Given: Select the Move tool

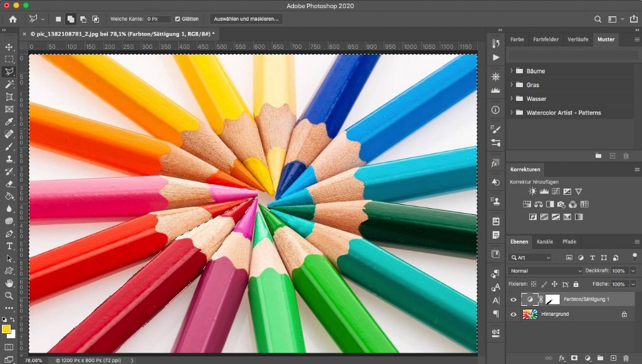Looking at the screenshot, I should 9,47.
